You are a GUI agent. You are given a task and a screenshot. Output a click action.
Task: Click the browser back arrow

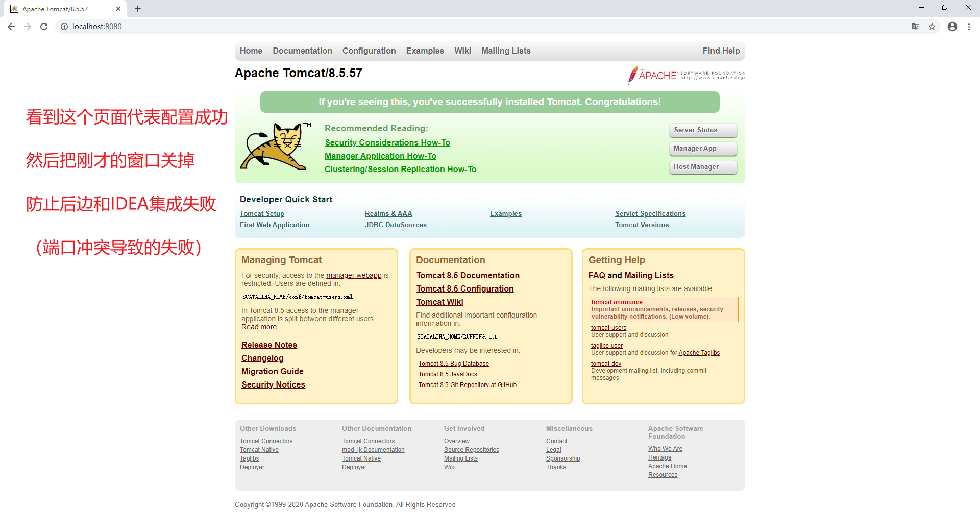click(x=11, y=27)
